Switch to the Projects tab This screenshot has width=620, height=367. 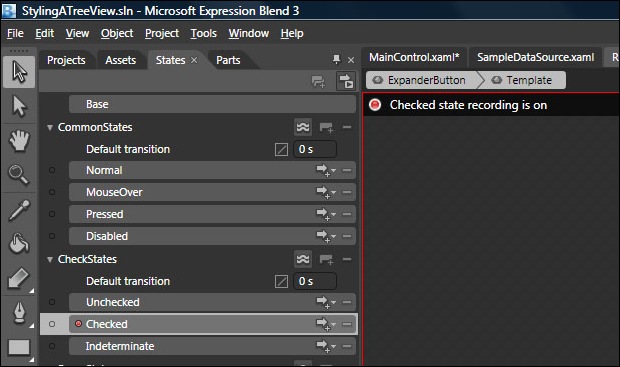pos(66,60)
